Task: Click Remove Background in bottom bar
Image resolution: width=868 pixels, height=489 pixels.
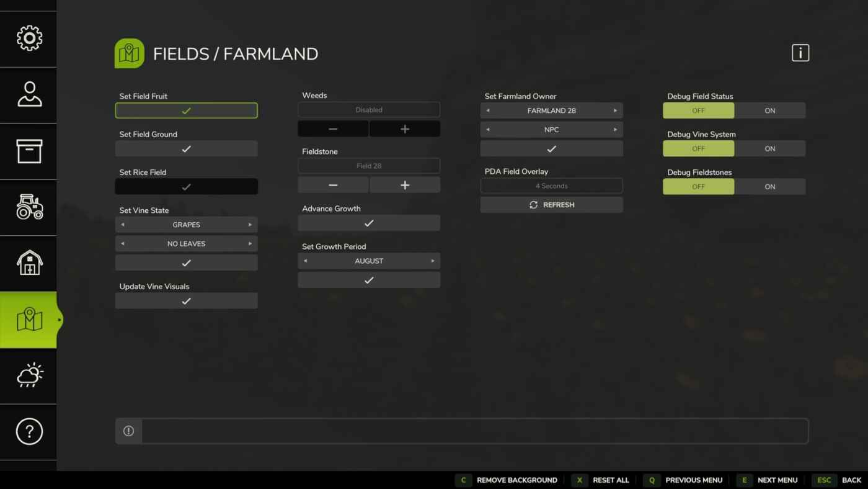Action: [x=516, y=480]
